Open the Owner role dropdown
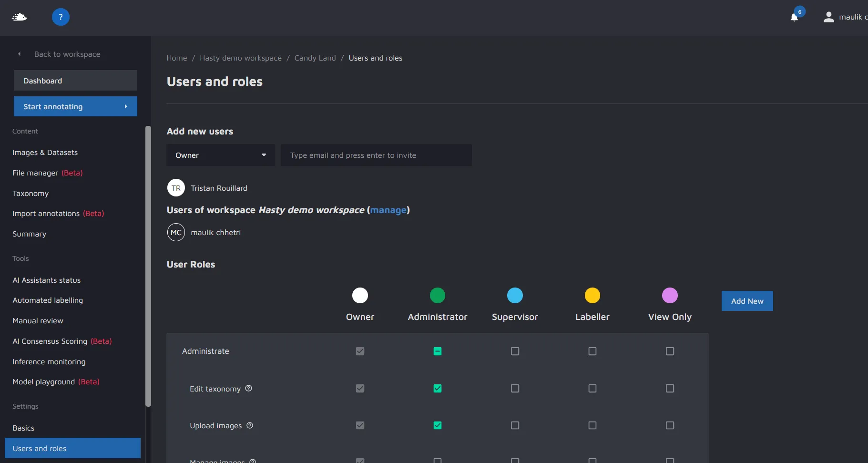Viewport: 868px width, 463px height. (220, 155)
